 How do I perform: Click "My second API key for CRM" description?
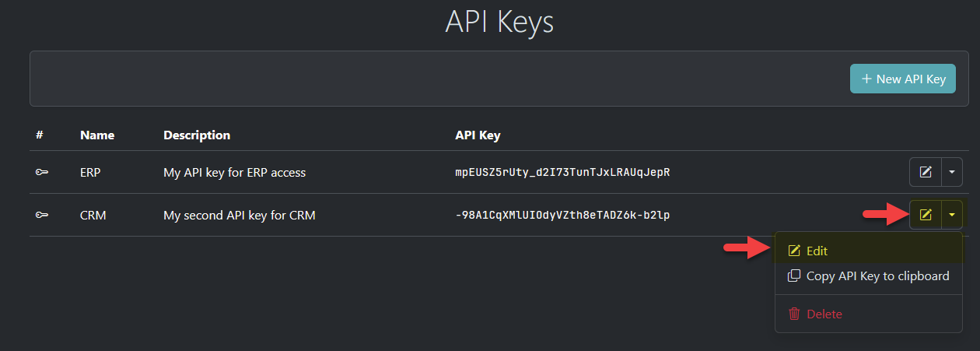pos(239,215)
